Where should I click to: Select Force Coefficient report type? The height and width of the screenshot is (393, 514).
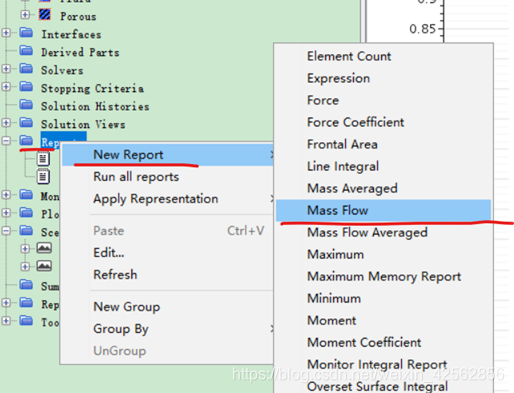click(x=383, y=122)
